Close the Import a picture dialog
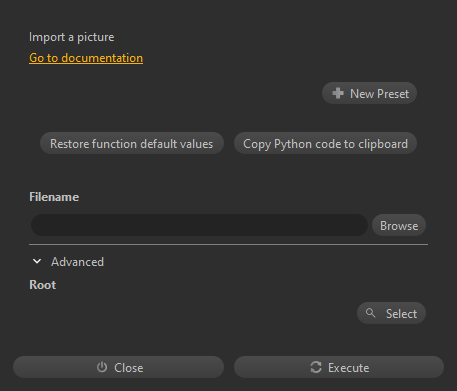 (118, 367)
